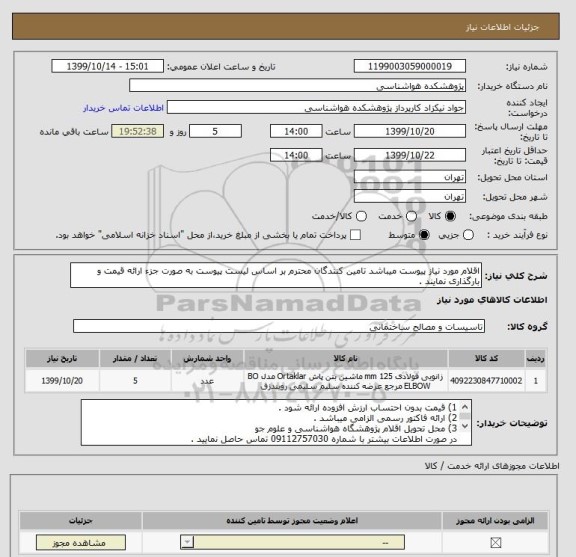Click the price validity date 1399/10/22 field
This screenshot has height=557, width=576.
click(410, 155)
